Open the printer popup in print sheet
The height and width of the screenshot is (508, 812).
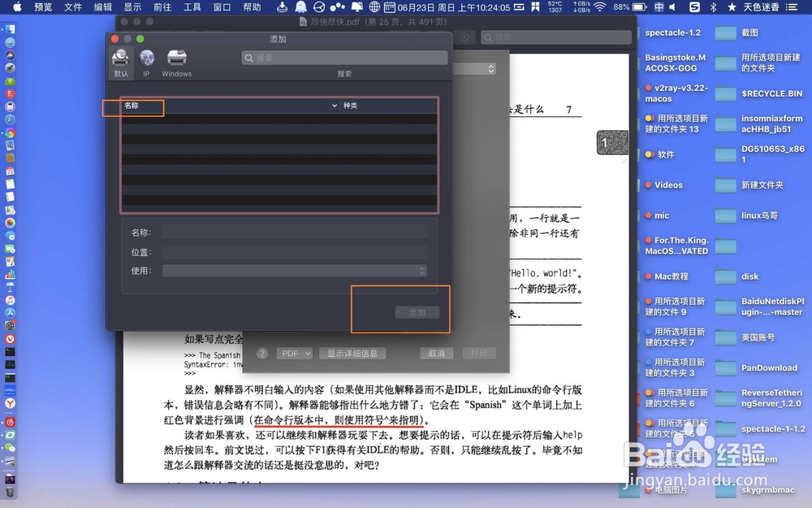click(x=475, y=68)
